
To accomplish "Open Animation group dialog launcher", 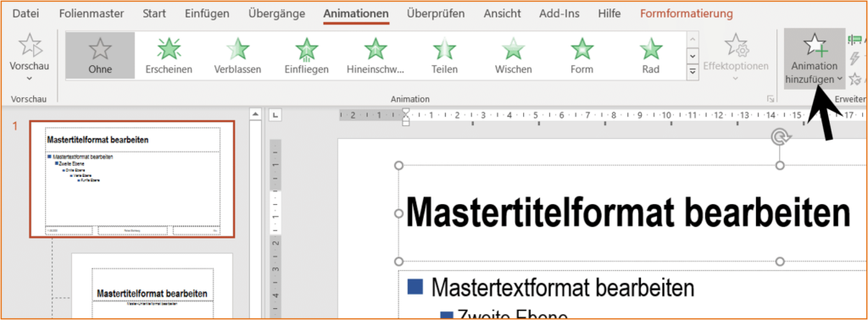I will click(770, 99).
